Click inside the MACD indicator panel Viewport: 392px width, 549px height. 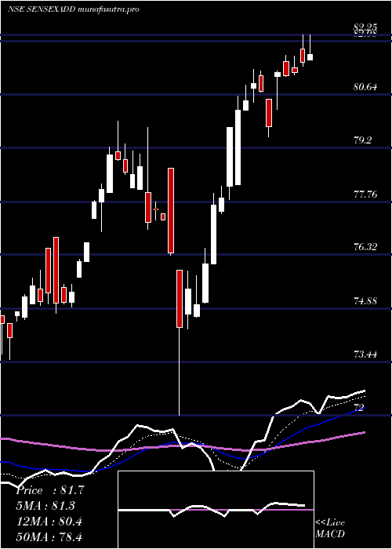(x=216, y=510)
